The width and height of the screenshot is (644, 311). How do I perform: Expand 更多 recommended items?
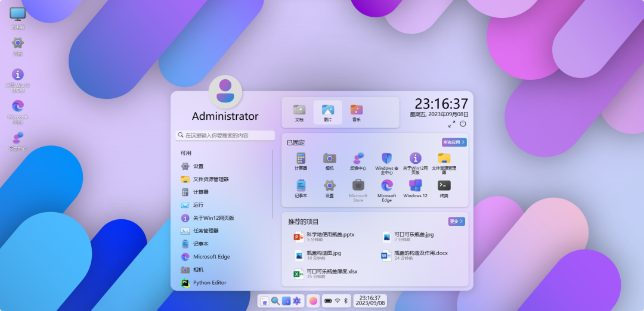pyautogui.click(x=457, y=222)
